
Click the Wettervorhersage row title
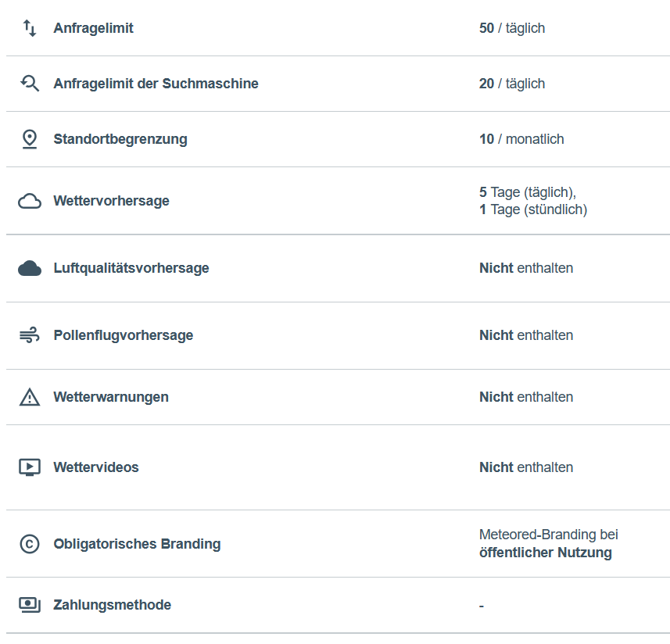click(111, 201)
